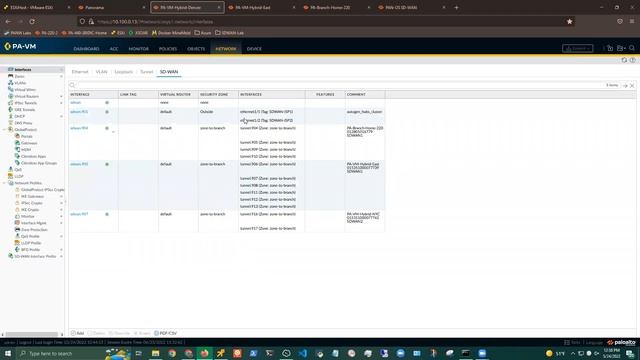Open Virtual Wires in the sidebar
The height and width of the screenshot is (360, 640).
pos(25,90)
